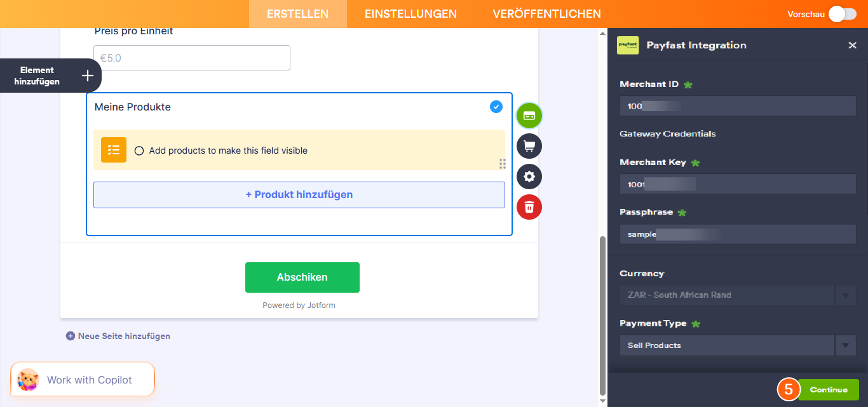Select the 'Add products to make this field visible' radio
Screen dimensions: 868x407
139,150
